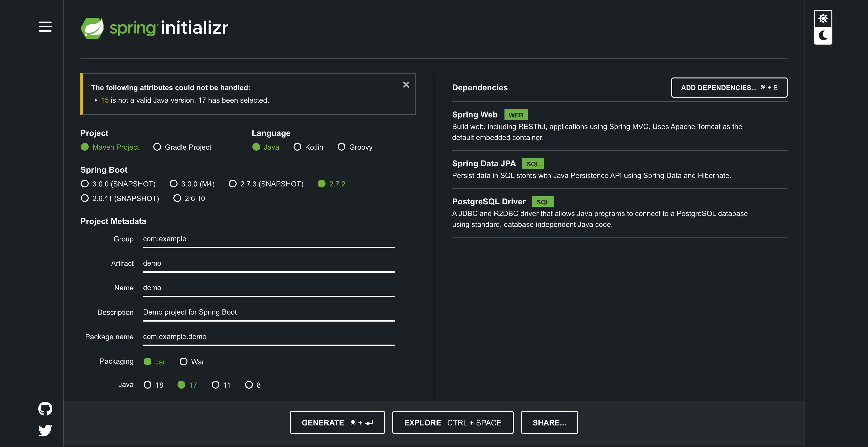This screenshot has width=868, height=447.
Task: Switch to dark theme using moon icon
Action: tap(823, 35)
